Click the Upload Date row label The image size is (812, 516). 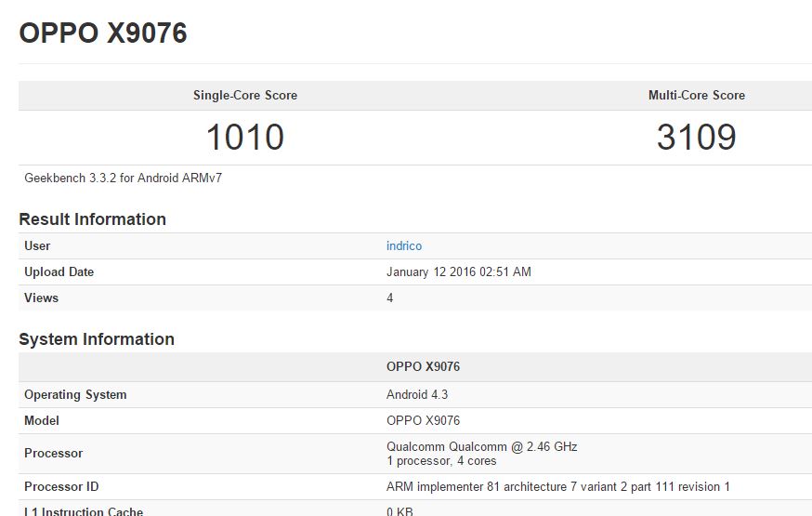click(x=59, y=272)
